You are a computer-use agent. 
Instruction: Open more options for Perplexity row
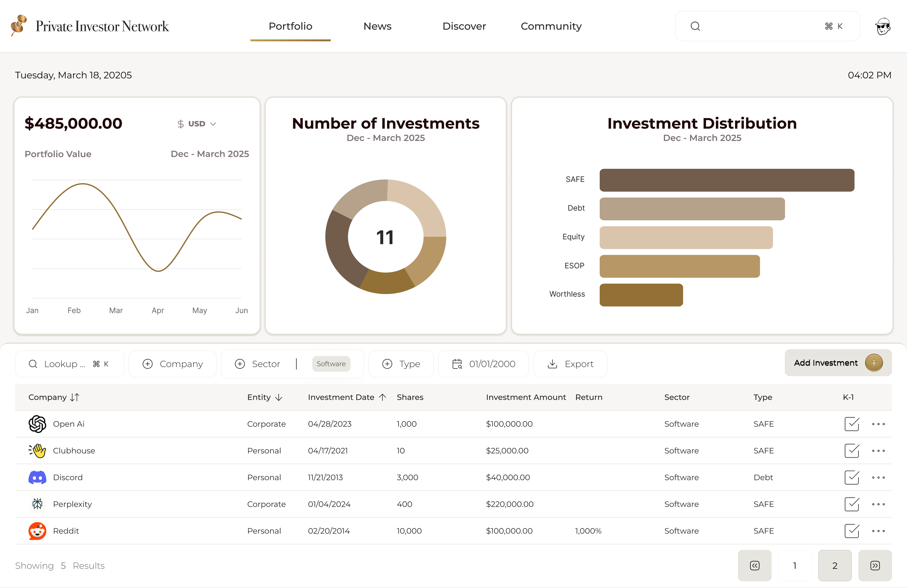[878, 504]
